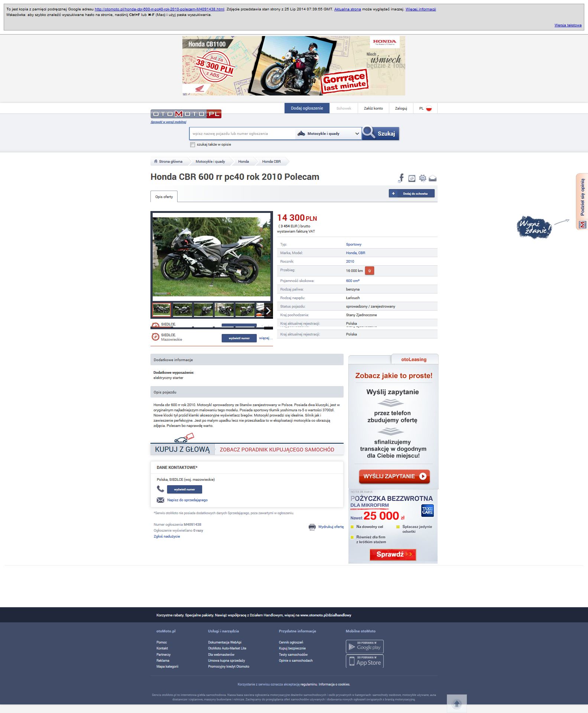Viewport: 588px width, 713px height.
Task: Open the Google Play download badge
Action: coord(365,646)
